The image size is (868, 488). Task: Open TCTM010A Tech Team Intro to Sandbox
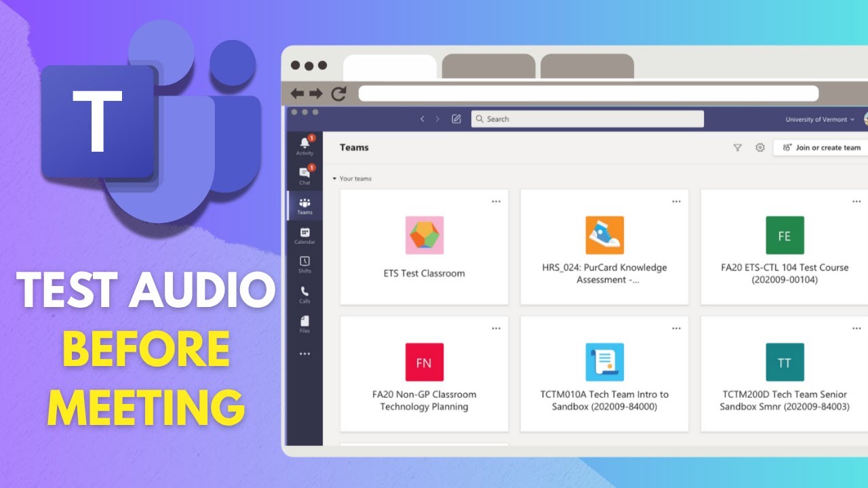605,401
